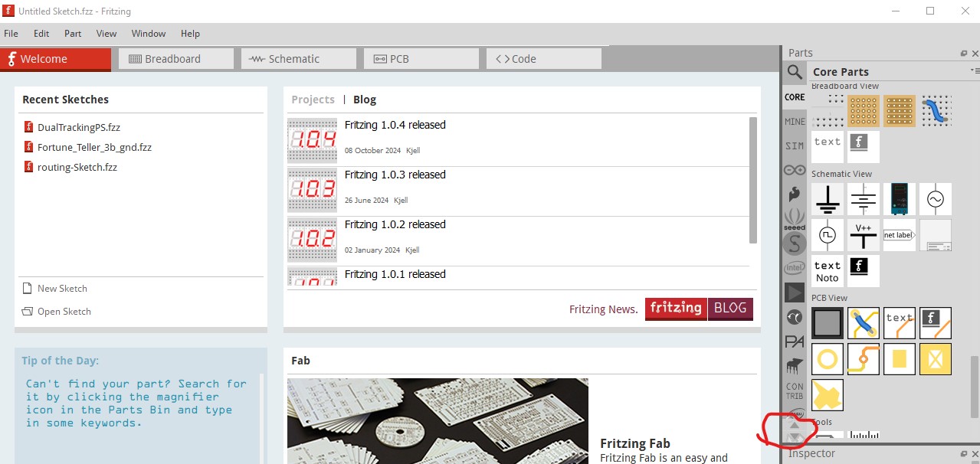Choose the blue jumper part in PCB View
Image resolution: width=980 pixels, height=464 pixels.
[864, 323]
